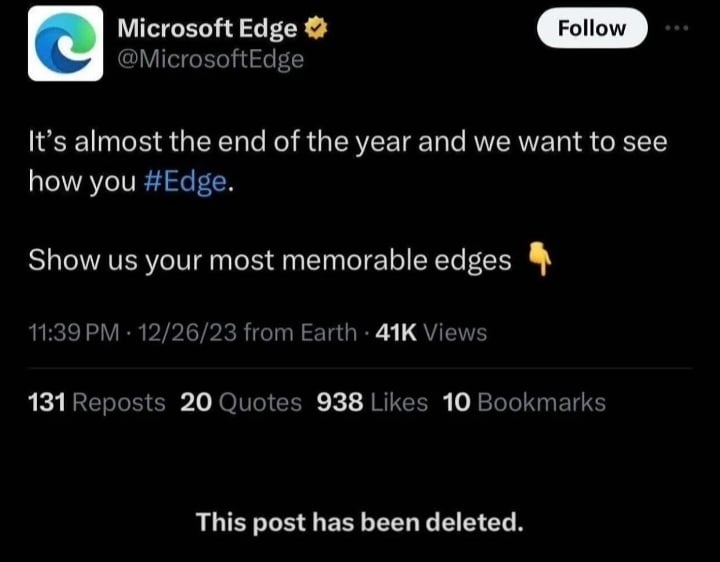Screen dimensions: 720x562
Task: Click 'This post has been deleted' notice
Action: pyautogui.click(x=359, y=521)
